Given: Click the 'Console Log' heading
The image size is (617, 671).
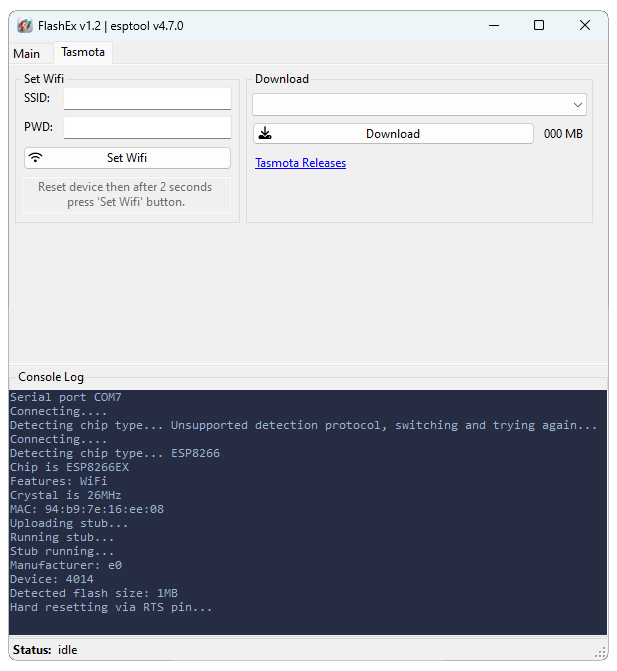Looking at the screenshot, I should point(51,377).
